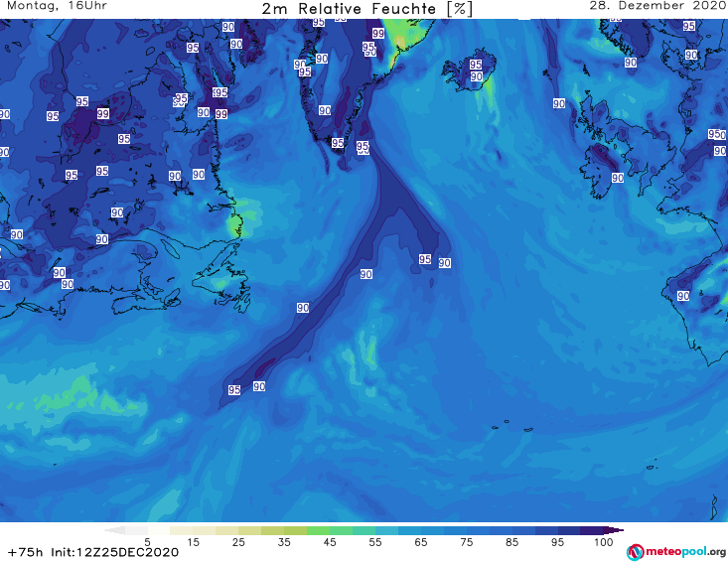This screenshot has height=562, width=728.
Task: Click the 99 label on Greenland's east coast
Action: pyautogui.click(x=378, y=34)
